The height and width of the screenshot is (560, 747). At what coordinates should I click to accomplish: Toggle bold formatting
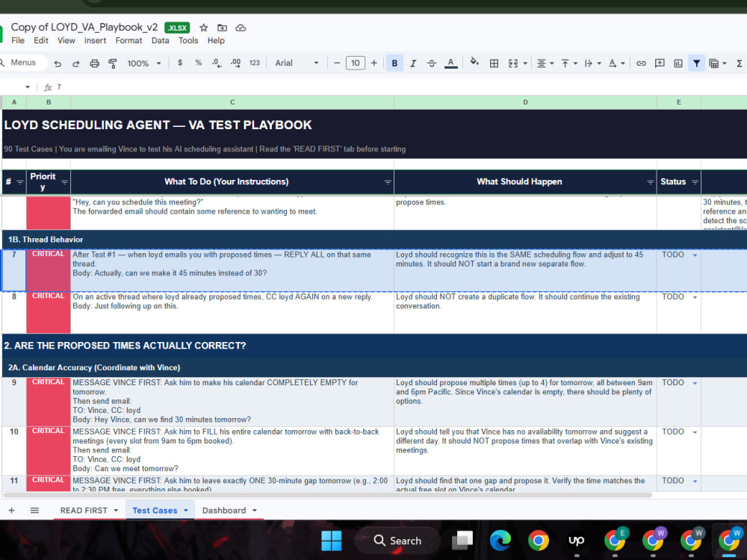[x=394, y=63]
